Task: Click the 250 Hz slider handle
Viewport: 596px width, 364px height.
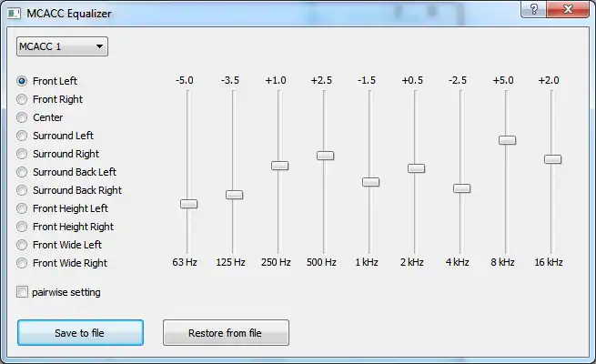Action: [279, 166]
